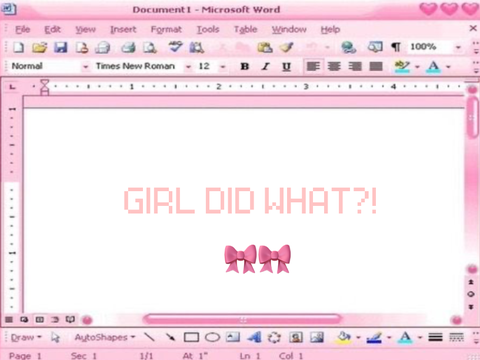This screenshot has width=480, height=360.
Task: Open Print Preview magnifier icon
Action: (150, 48)
